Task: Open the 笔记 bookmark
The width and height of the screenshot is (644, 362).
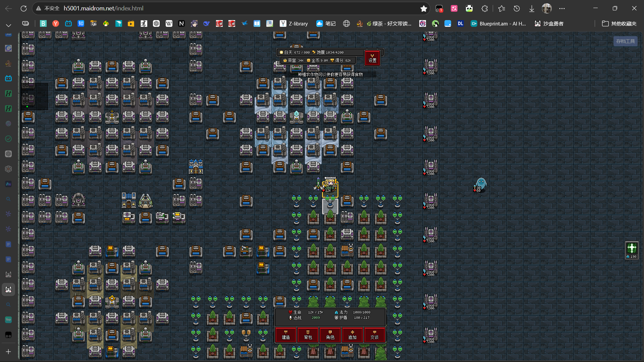Action: coord(326,23)
